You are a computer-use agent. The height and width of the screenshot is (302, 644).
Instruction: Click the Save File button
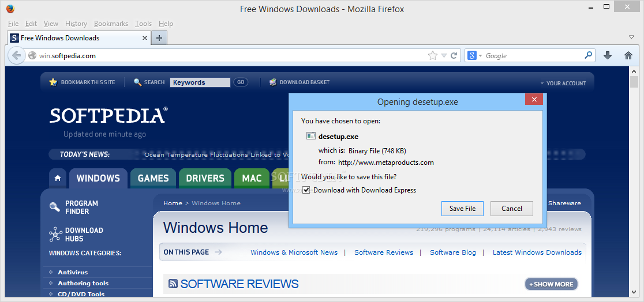(462, 209)
